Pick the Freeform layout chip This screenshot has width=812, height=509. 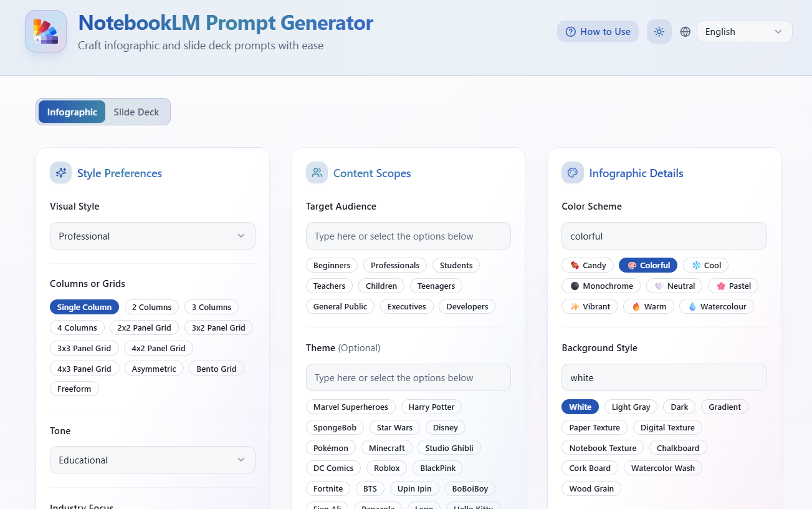74,389
